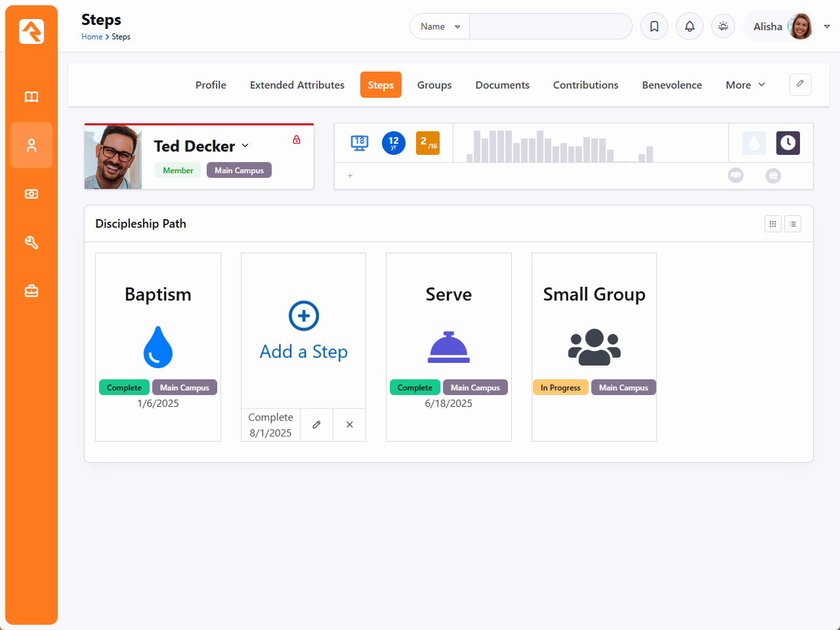Switch to the Groups tab
Image resolution: width=840 pixels, height=630 pixels.
[434, 85]
